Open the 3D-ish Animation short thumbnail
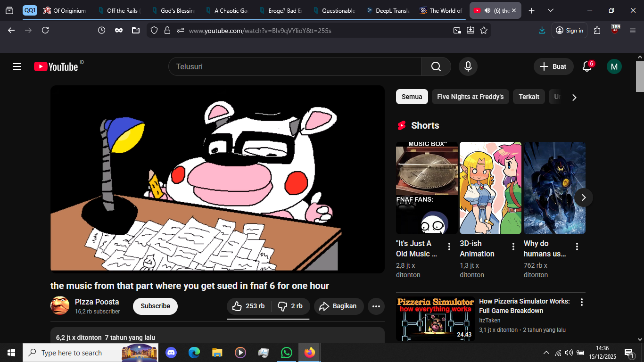The image size is (644, 362). tap(491, 188)
